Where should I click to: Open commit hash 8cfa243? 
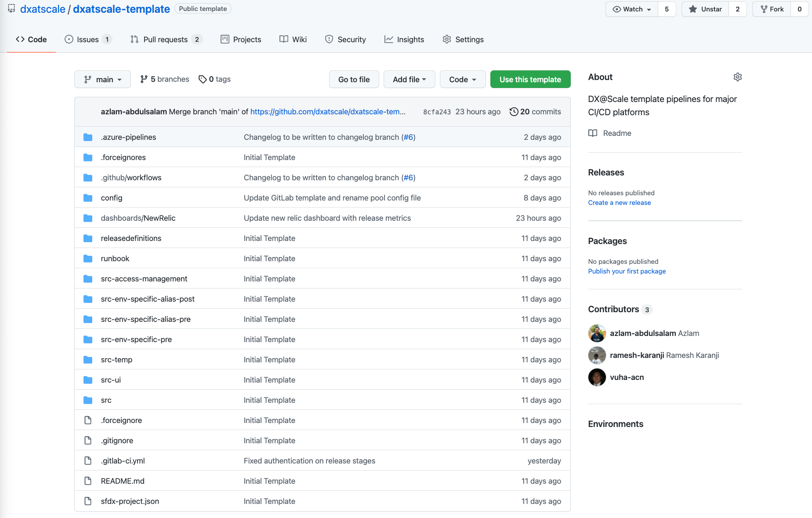pyautogui.click(x=437, y=112)
